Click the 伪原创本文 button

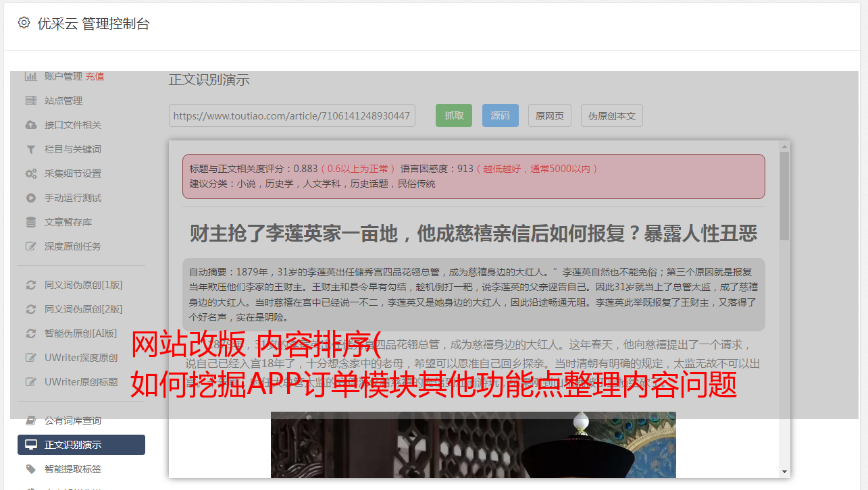(612, 115)
